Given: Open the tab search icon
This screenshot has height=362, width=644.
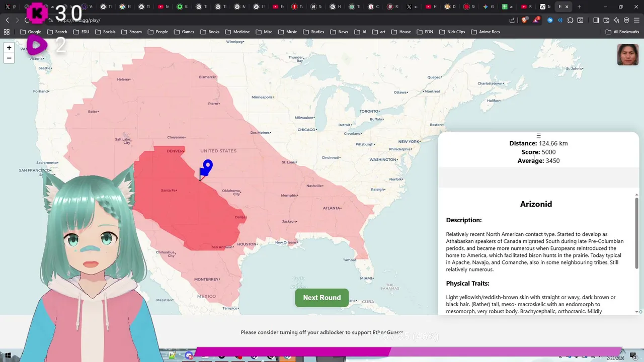Looking at the screenshot, I should click(x=580, y=20).
